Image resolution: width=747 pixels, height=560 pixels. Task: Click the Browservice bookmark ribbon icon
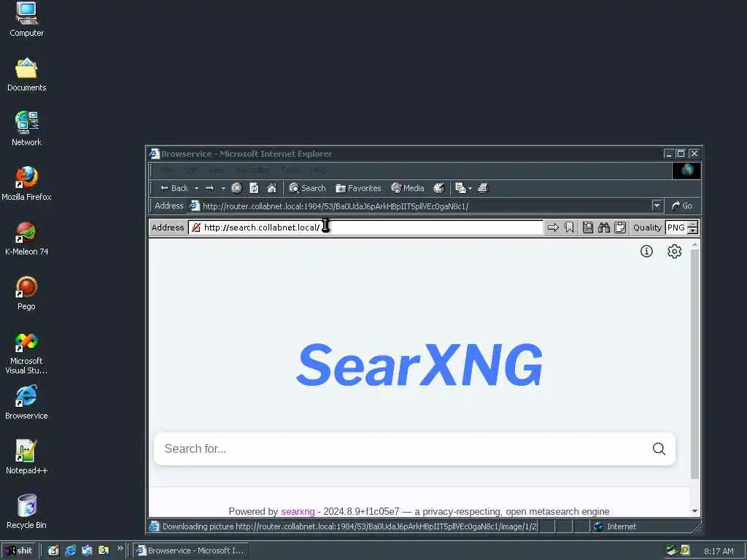569,227
